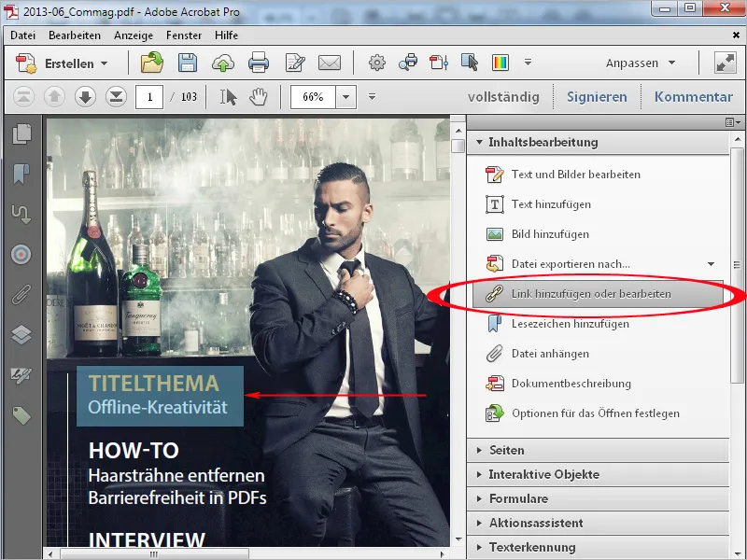Switch to the Kommentar pane

click(x=693, y=97)
